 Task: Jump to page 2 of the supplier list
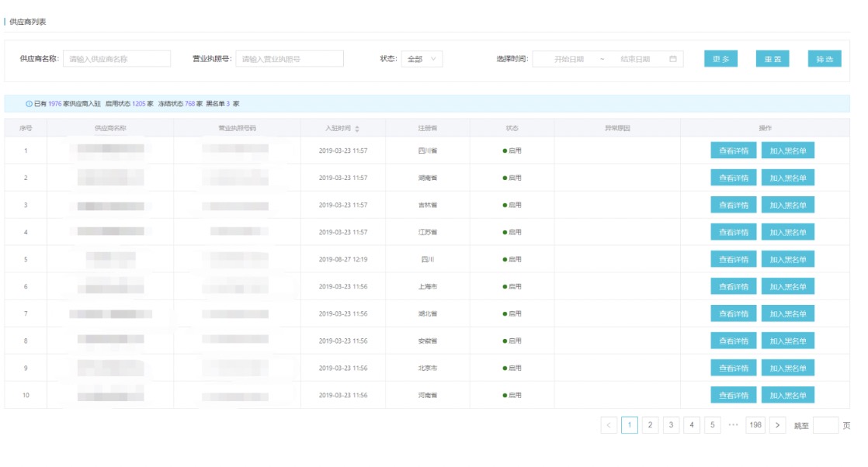coord(650,425)
